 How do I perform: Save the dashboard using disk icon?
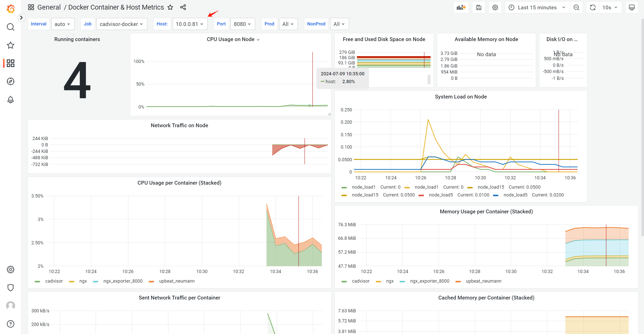coord(479,8)
